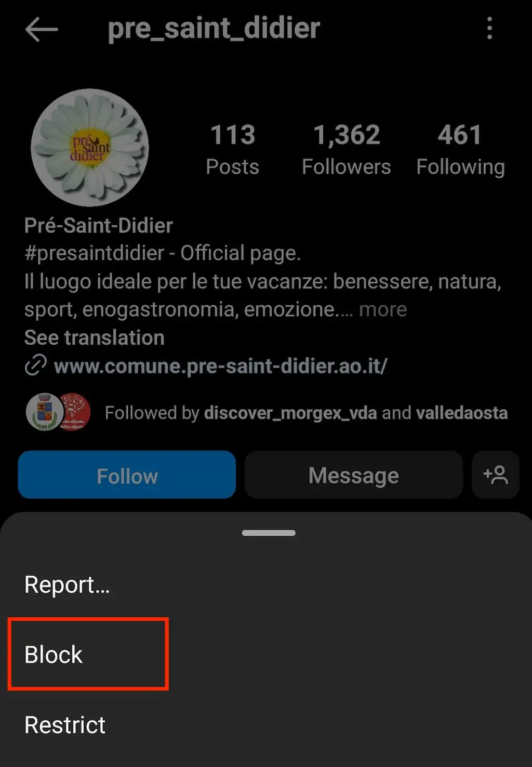532x767 pixels.
Task: Tap the add-person suggestion icon
Action: 496,475
